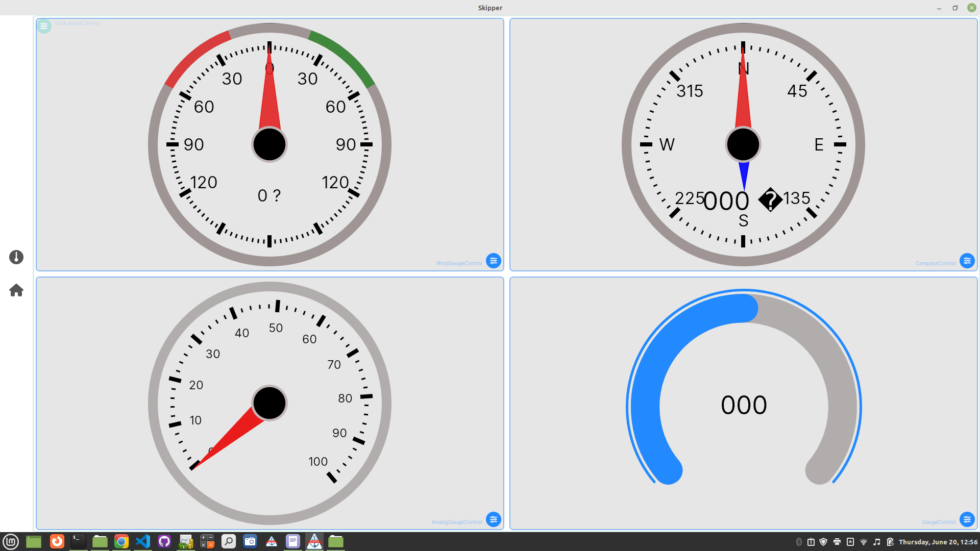The width and height of the screenshot is (980, 551).
Task: Click the gauge icon in left sidebar
Action: click(x=16, y=257)
